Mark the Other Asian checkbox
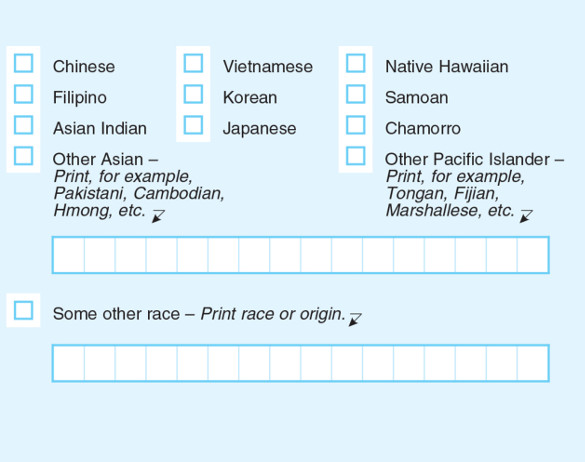 click(x=24, y=156)
